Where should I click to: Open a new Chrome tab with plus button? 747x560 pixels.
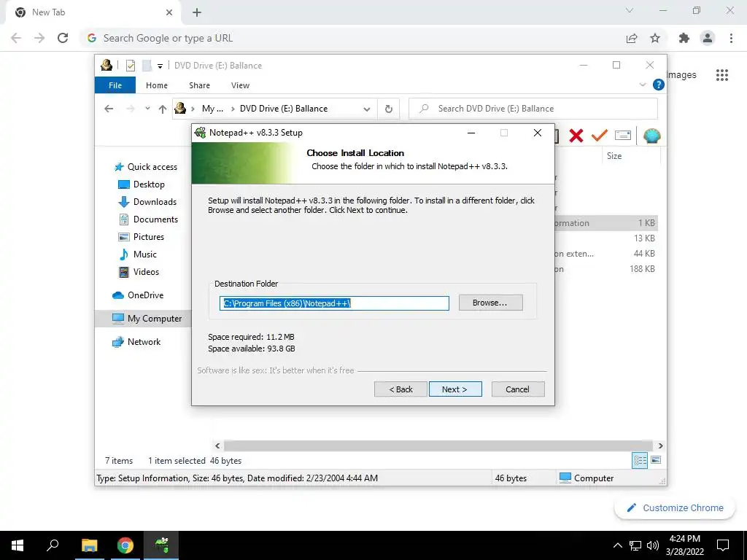197,13
